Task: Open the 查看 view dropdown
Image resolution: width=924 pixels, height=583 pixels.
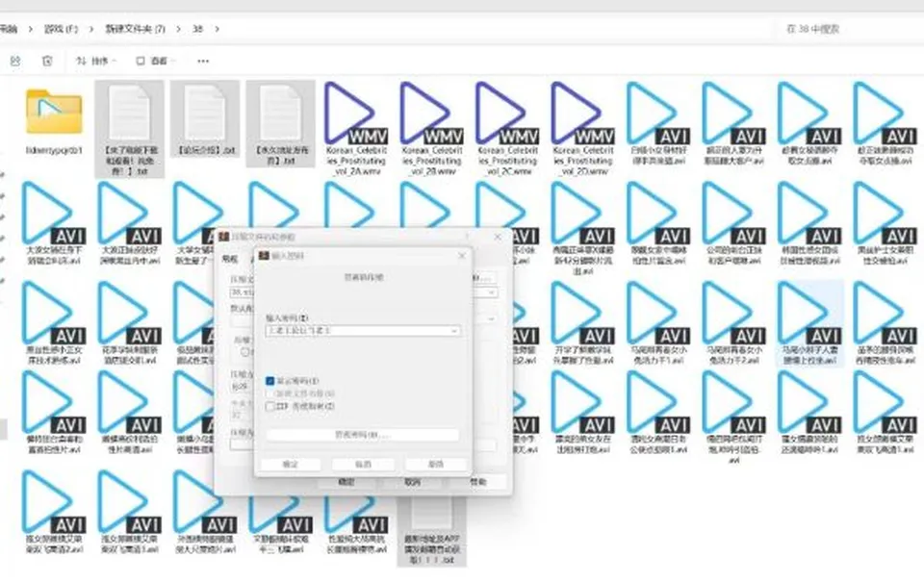Action: point(155,61)
